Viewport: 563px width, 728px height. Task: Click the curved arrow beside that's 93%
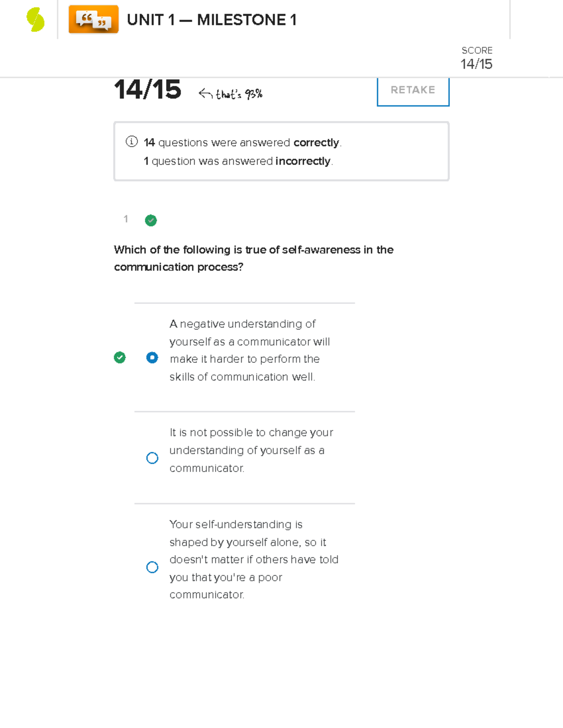(x=205, y=94)
